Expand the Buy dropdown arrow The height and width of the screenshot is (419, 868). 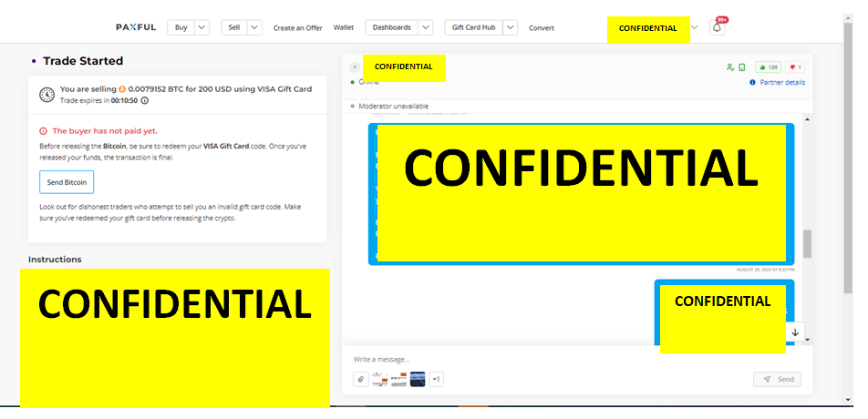pyautogui.click(x=202, y=27)
